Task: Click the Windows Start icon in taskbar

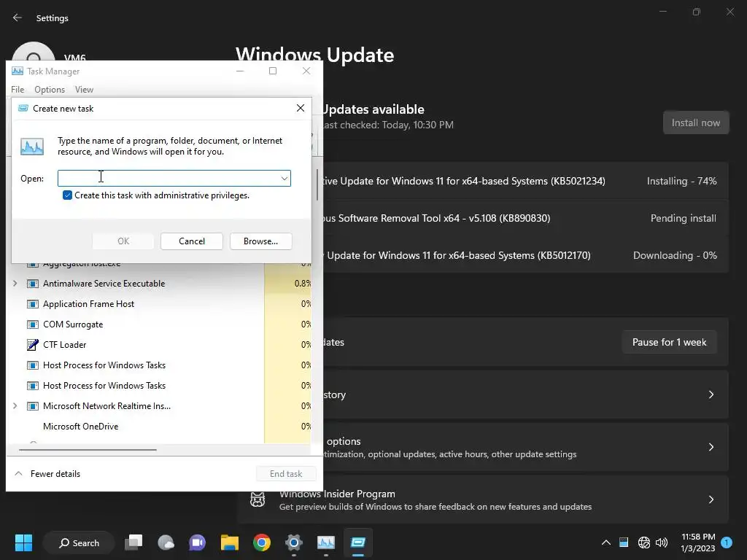Action: point(23,542)
